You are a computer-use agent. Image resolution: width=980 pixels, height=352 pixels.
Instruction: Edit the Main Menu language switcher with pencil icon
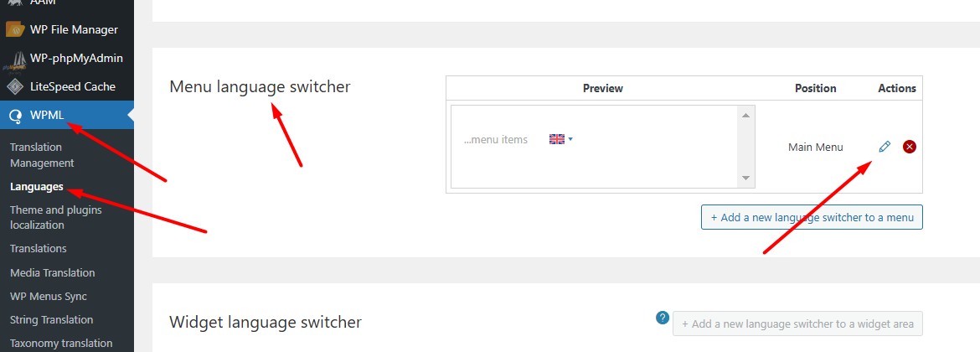tap(885, 147)
